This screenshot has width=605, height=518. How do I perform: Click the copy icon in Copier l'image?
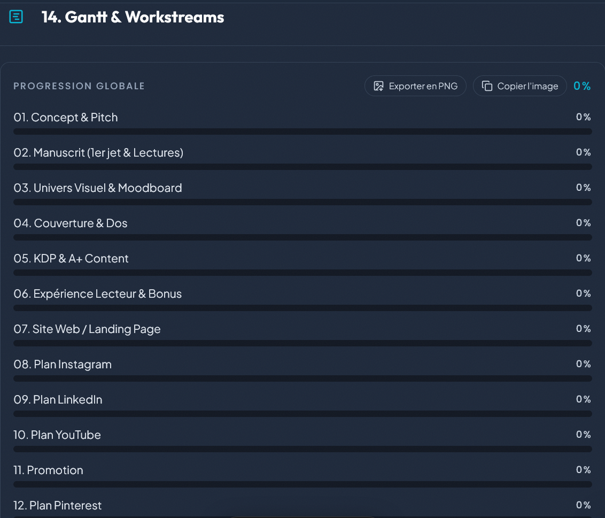click(487, 86)
